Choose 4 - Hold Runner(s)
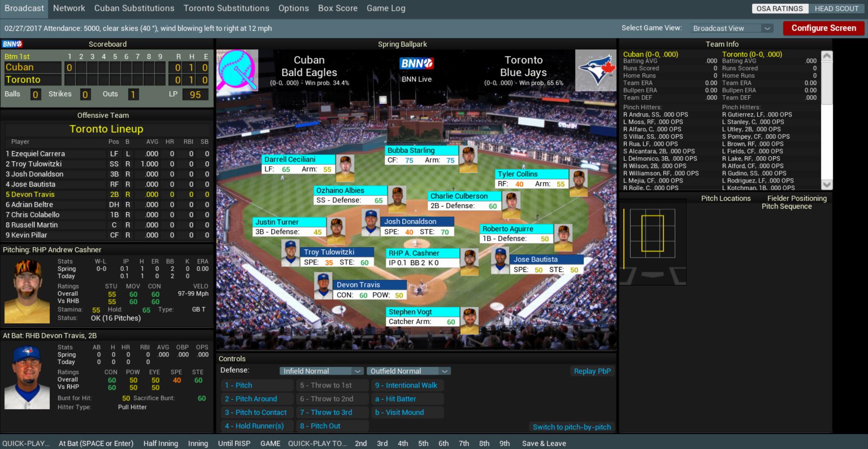The height and width of the screenshot is (449, 868). tap(258, 426)
